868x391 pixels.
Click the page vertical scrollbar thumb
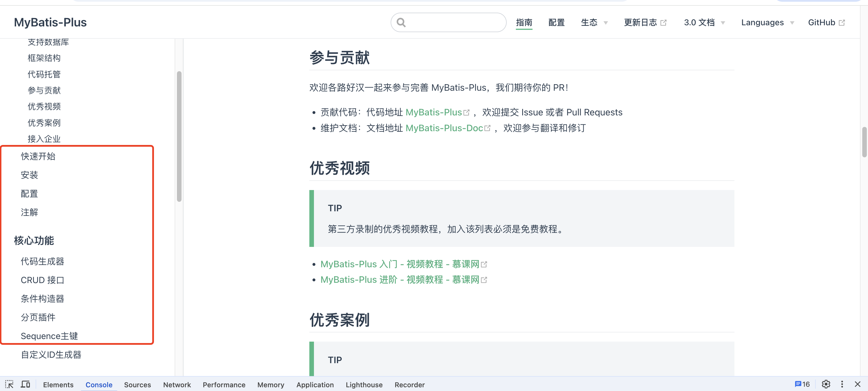tap(864, 142)
